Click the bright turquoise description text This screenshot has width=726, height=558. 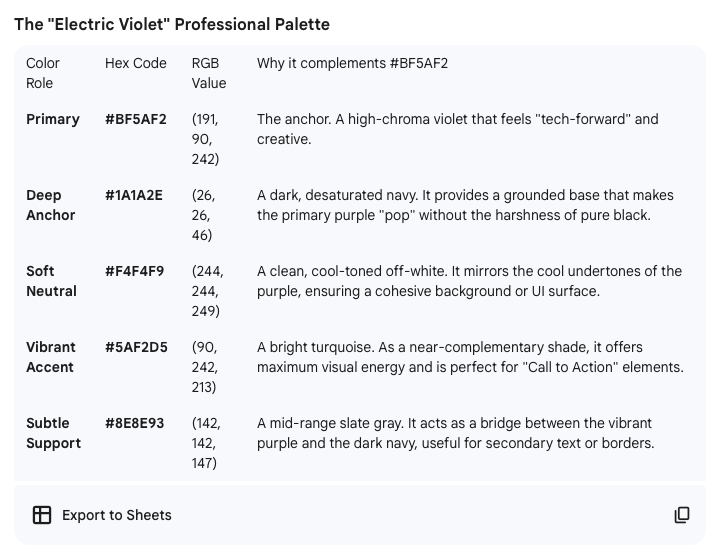tap(470, 357)
